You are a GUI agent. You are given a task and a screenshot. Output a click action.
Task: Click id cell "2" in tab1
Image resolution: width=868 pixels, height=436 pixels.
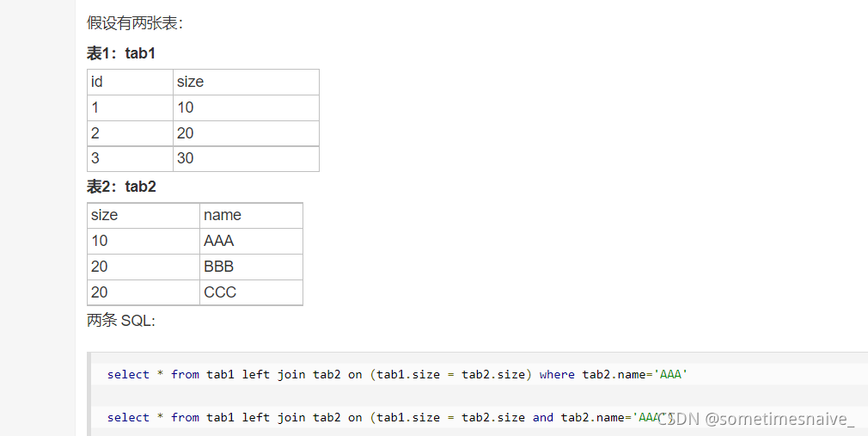(x=130, y=133)
